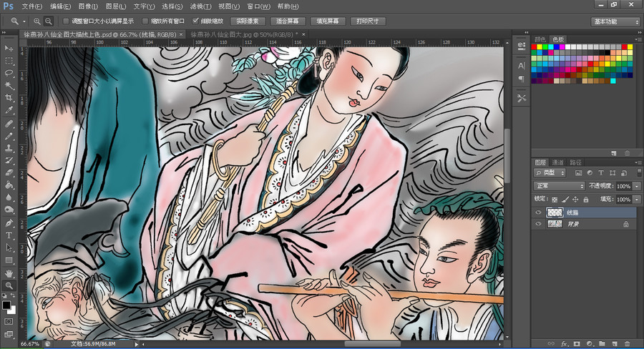The image size is (644, 349).
Task: Switch to 徐燕孙八仙全图大.jpg document tab
Action: pyautogui.click(x=245, y=34)
